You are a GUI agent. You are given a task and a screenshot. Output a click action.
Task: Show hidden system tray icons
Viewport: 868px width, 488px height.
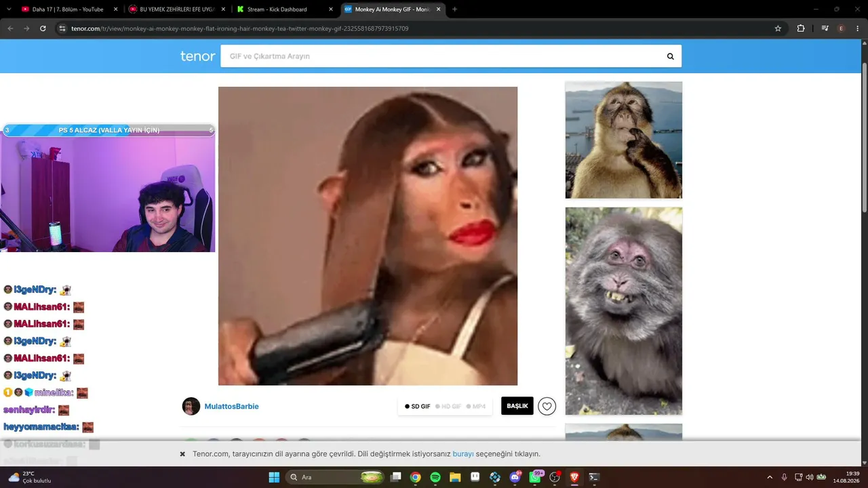click(x=770, y=477)
